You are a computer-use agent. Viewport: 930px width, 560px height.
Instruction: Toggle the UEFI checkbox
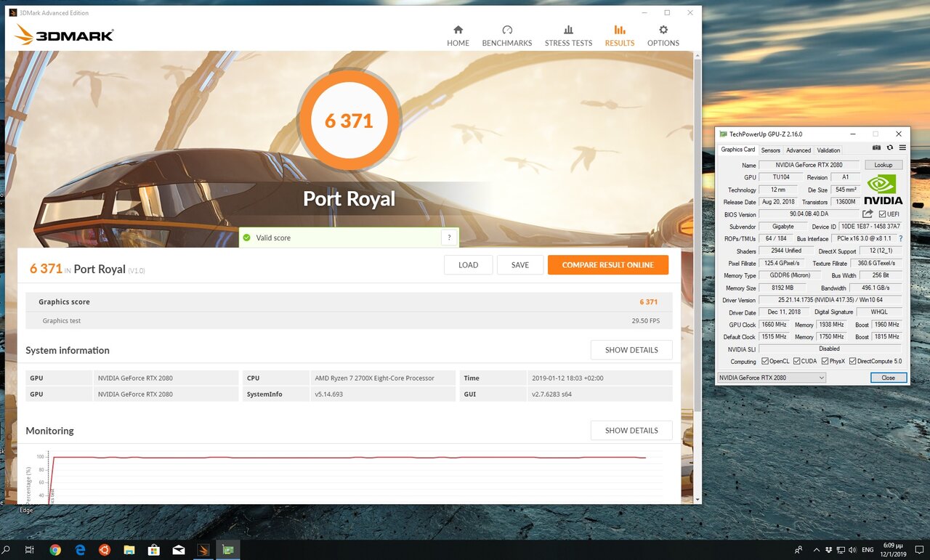click(x=882, y=214)
